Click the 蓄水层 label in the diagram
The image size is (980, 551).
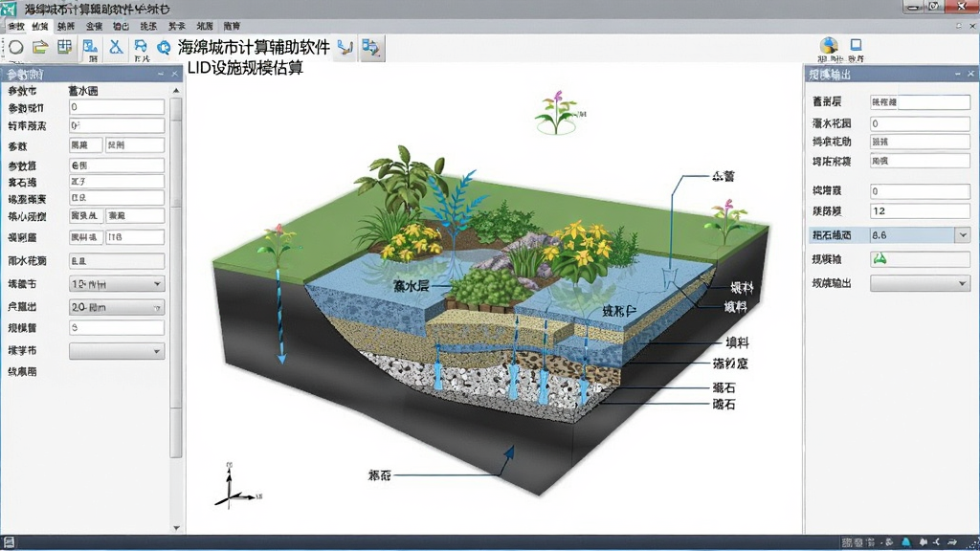pos(412,286)
